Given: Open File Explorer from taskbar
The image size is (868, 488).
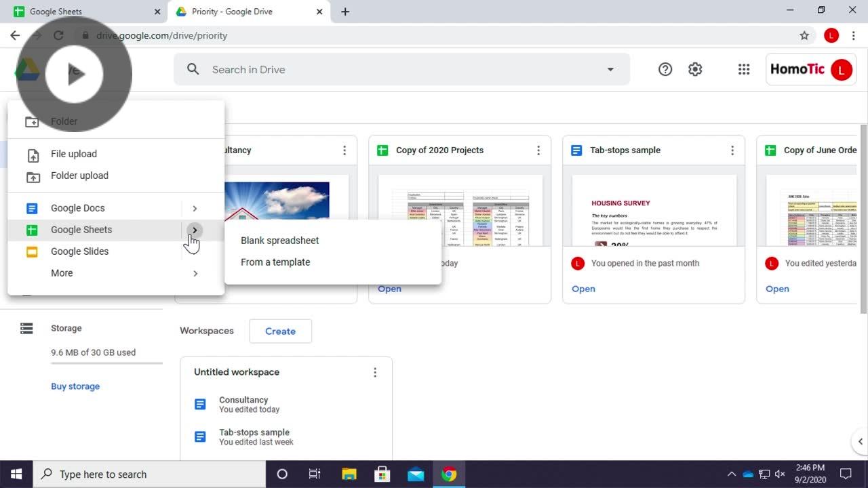Looking at the screenshot, I should (349, 474).
